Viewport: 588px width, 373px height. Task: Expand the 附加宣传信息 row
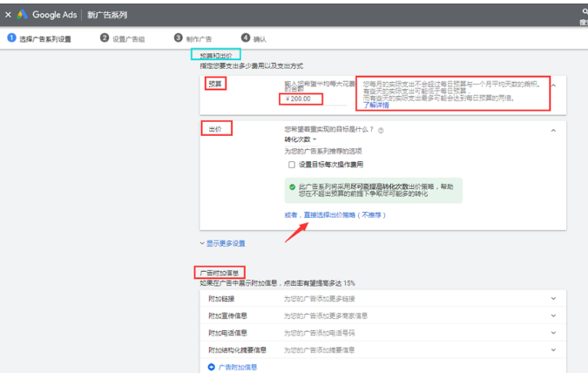point(552,315)
